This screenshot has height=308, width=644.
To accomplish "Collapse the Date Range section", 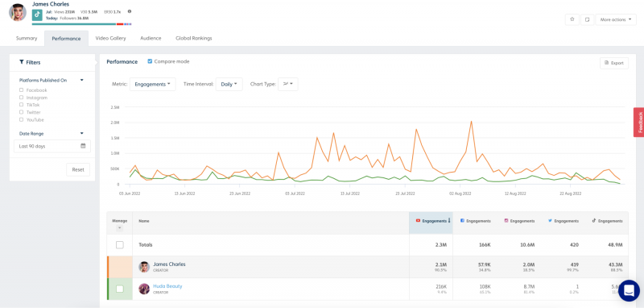I will 82,133.
